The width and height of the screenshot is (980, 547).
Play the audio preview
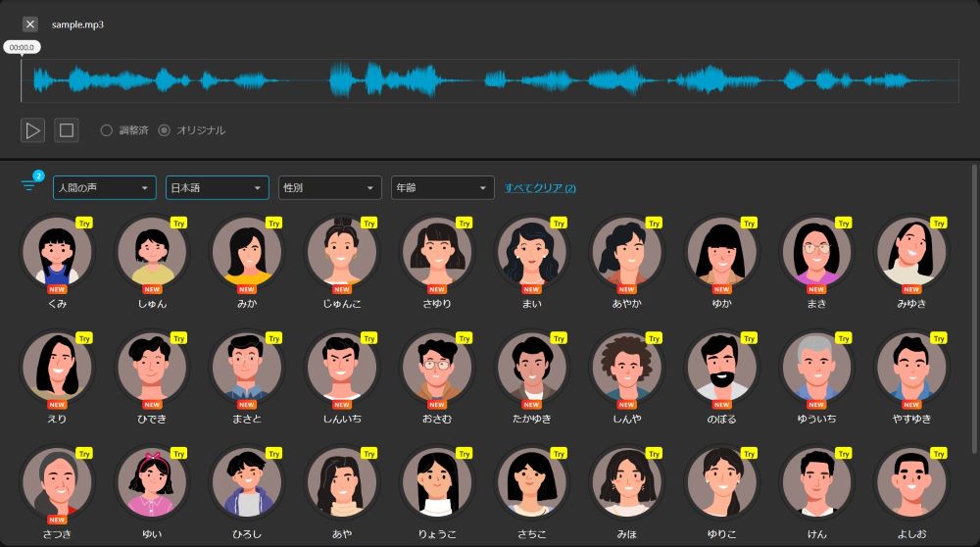(32, 130)
